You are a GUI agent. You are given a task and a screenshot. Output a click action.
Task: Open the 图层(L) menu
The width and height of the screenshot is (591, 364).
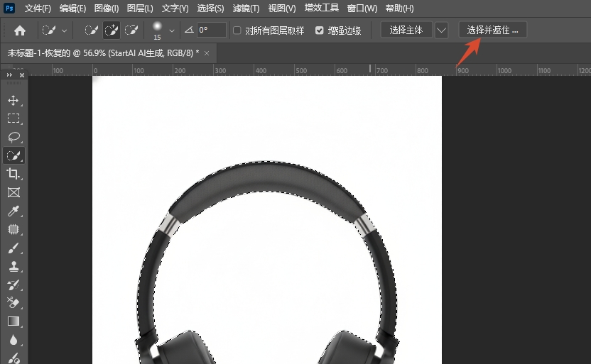(x=140, y=9)
